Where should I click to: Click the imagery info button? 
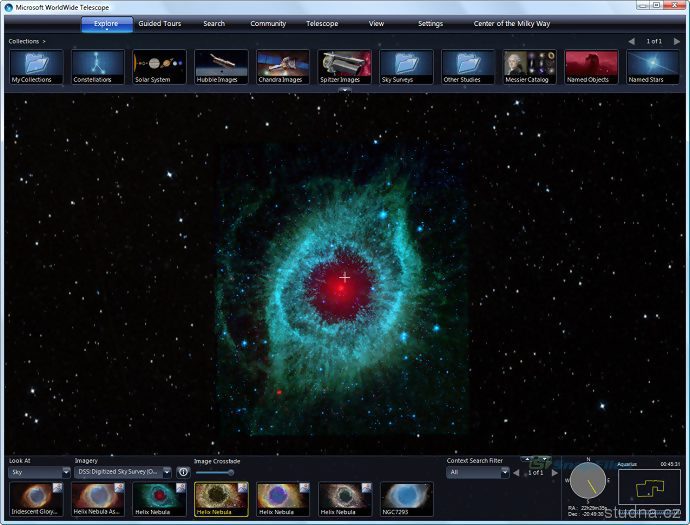pyautogui.click(x=183, y=472)
